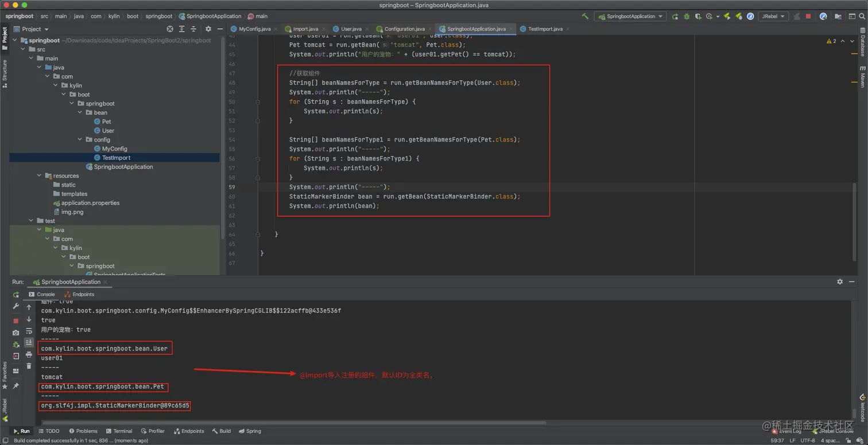Collapse the src folder in Project tree
Viewport: 868px width, 445px height.
click(23, 49)
